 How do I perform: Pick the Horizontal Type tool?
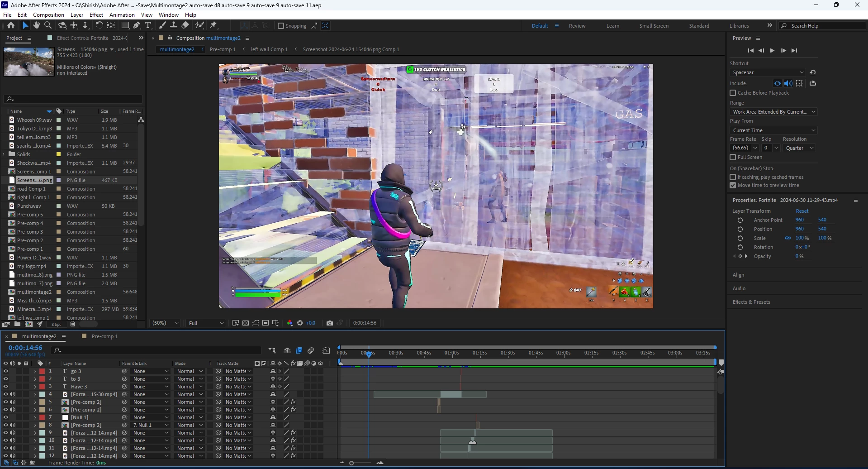click(148, 25)
